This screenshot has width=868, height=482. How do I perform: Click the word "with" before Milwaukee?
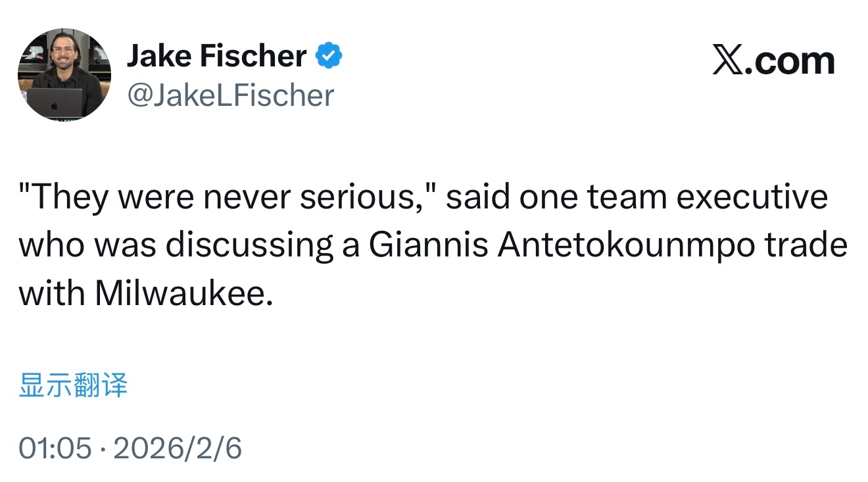(52, 293)
